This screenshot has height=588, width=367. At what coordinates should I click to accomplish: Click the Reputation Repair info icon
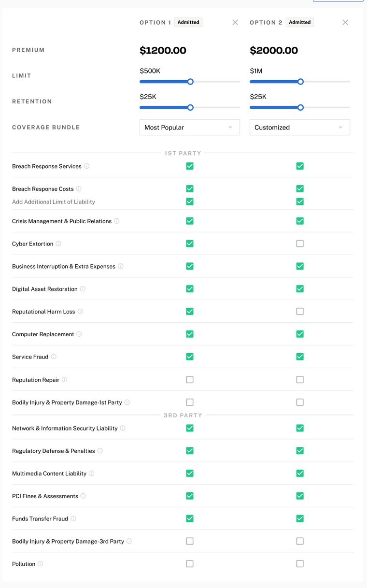click(x=65, y=380)
